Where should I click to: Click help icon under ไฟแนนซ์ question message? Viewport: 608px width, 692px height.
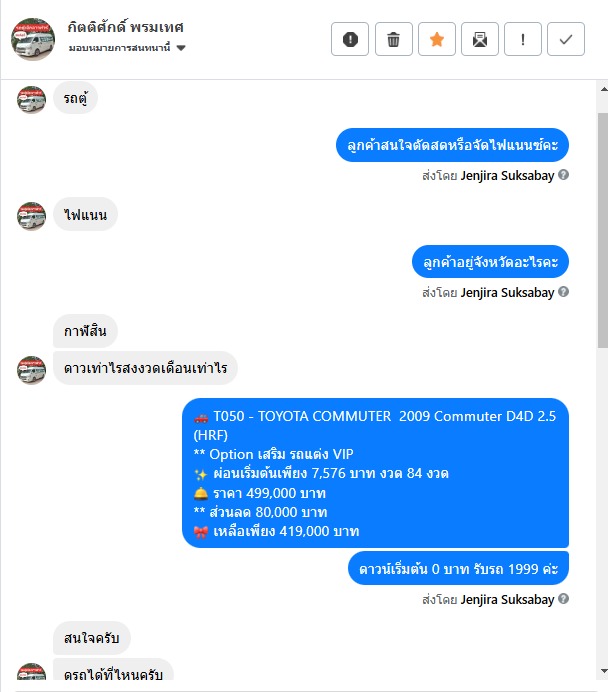pyautogui.click(x=563, y=175)
